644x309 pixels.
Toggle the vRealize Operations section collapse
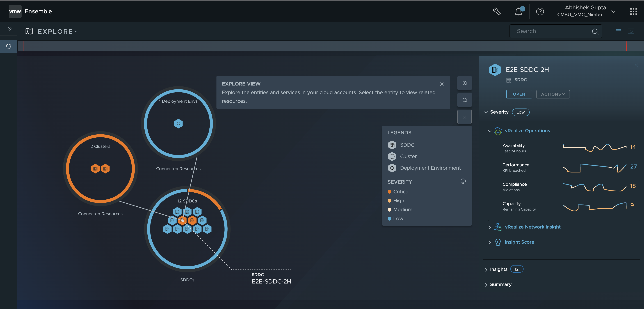point(489,130)
